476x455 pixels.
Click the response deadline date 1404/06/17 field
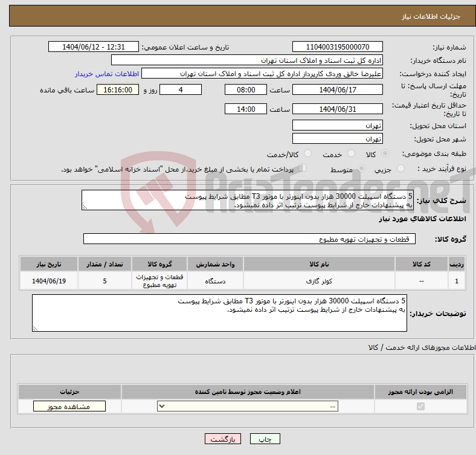coord(337,89)
